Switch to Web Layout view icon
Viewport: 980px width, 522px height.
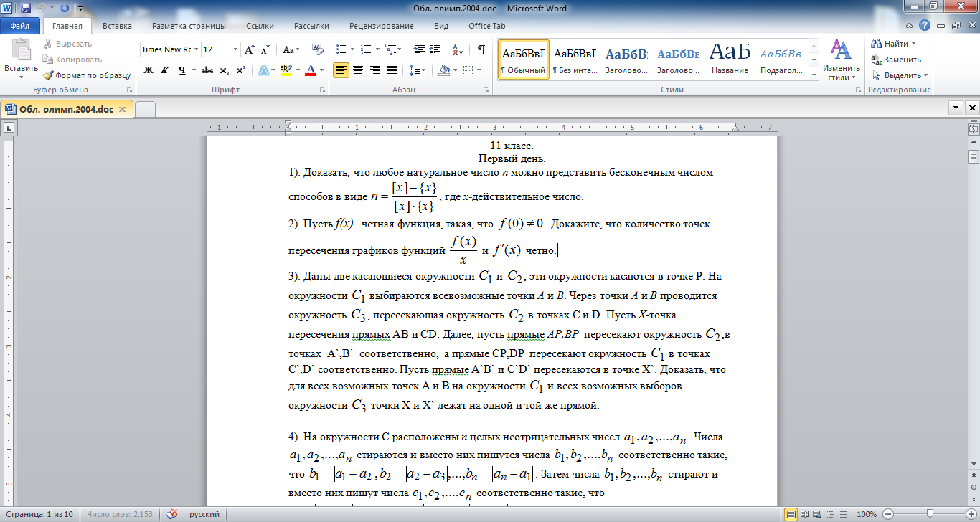[x=816, y=514]
